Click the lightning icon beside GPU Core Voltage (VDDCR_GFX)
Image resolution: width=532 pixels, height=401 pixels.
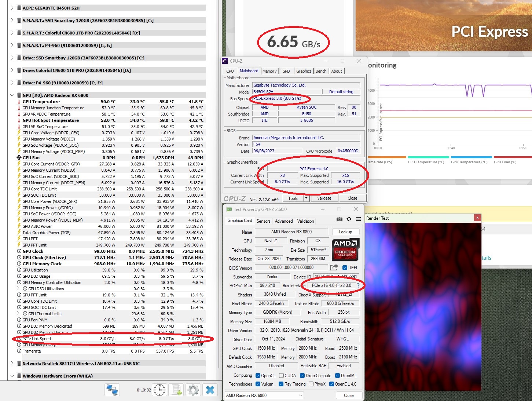[19, 133]
